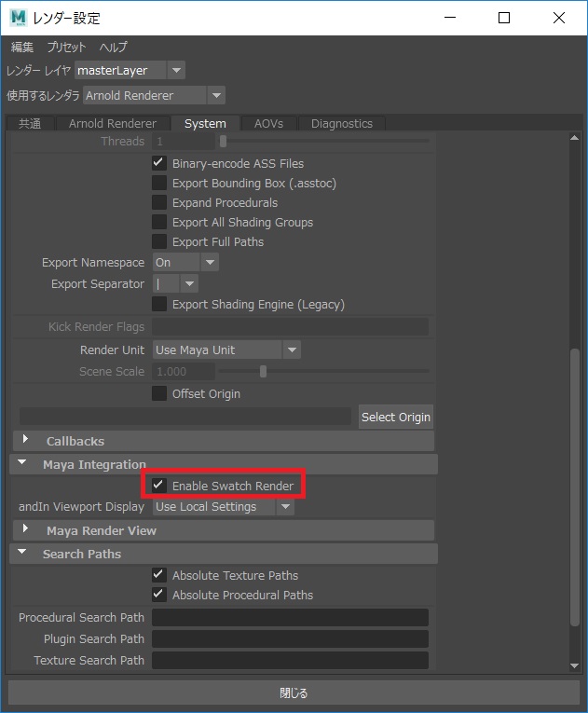Collapse the Maya Integration section
The image size is (588, 713).
(x=21, y=462)
